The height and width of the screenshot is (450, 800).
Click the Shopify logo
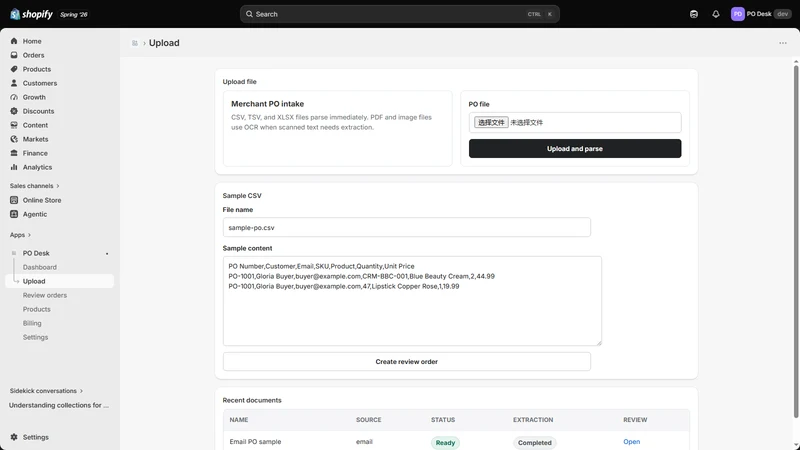(x=32, y=14)
